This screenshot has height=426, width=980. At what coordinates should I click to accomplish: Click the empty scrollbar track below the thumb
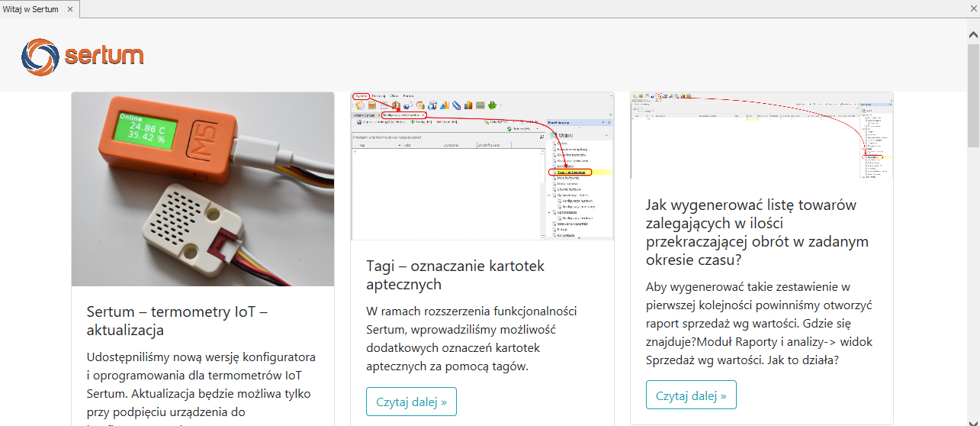pos(973,290)
